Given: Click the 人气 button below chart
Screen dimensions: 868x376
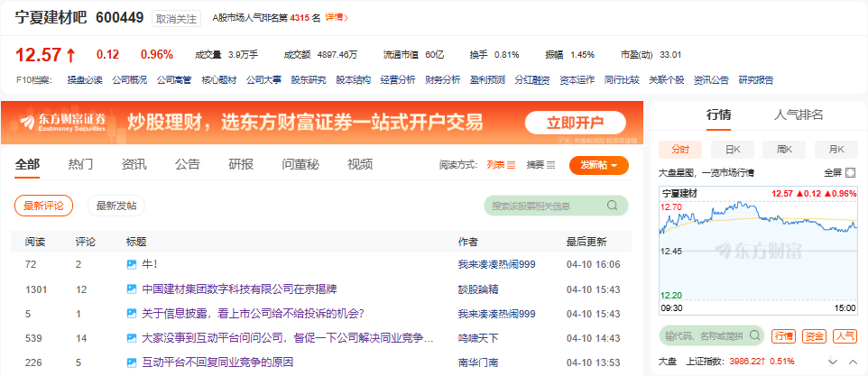Looking at the screenshot, I should click(845, 335).
